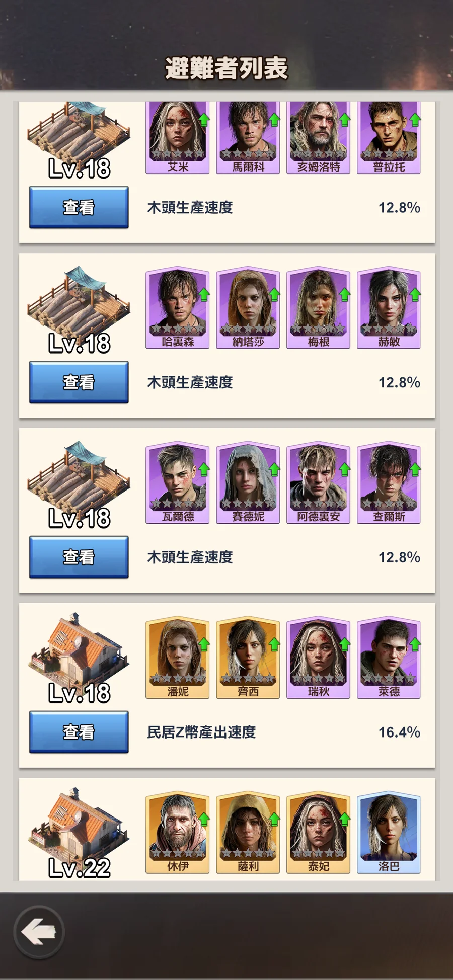Click 查看 under first Lv.18 lumberyard
The height and width of the screenshot is (980, 453).
79,207
